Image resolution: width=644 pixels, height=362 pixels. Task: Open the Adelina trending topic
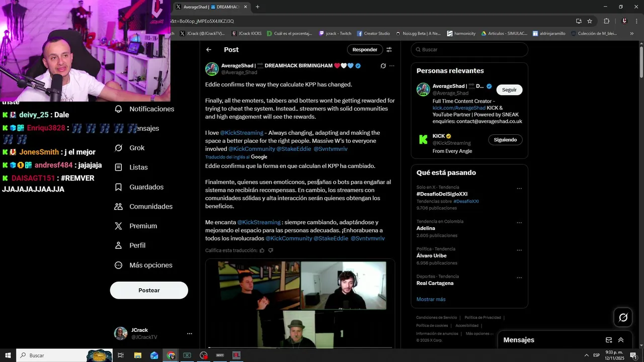click(x=426, y=228)
